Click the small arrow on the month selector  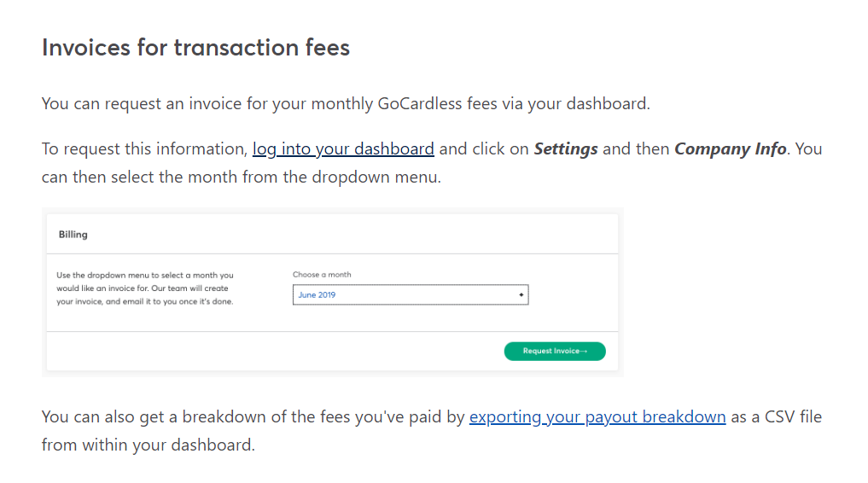click(521, 295)
